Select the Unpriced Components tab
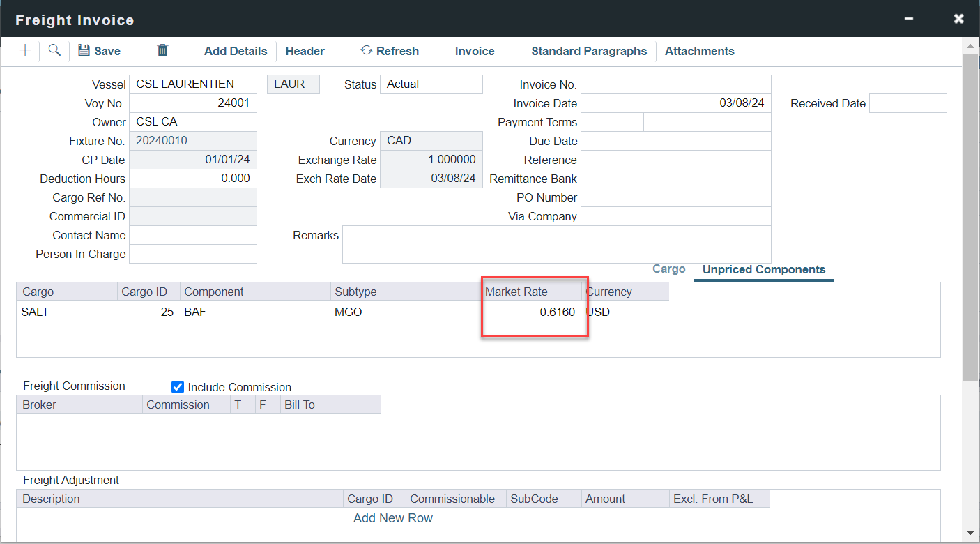 click(x=763, y=270)
